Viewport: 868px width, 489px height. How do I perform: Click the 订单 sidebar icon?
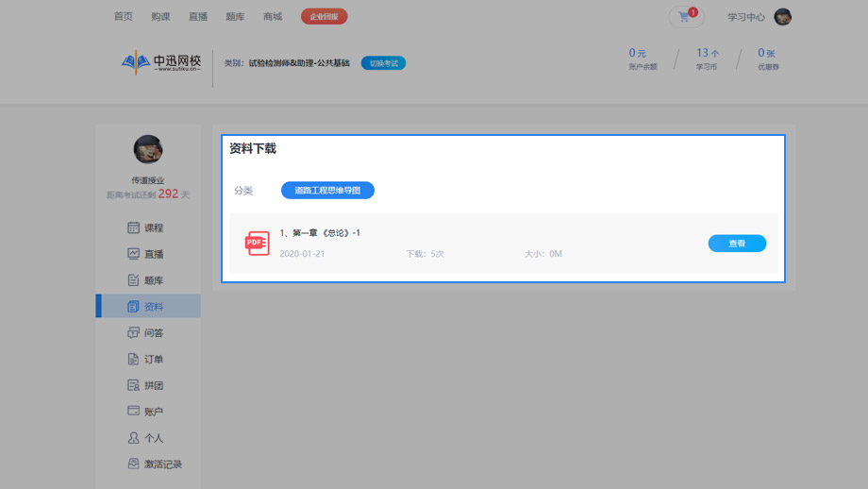click(133, 360)
